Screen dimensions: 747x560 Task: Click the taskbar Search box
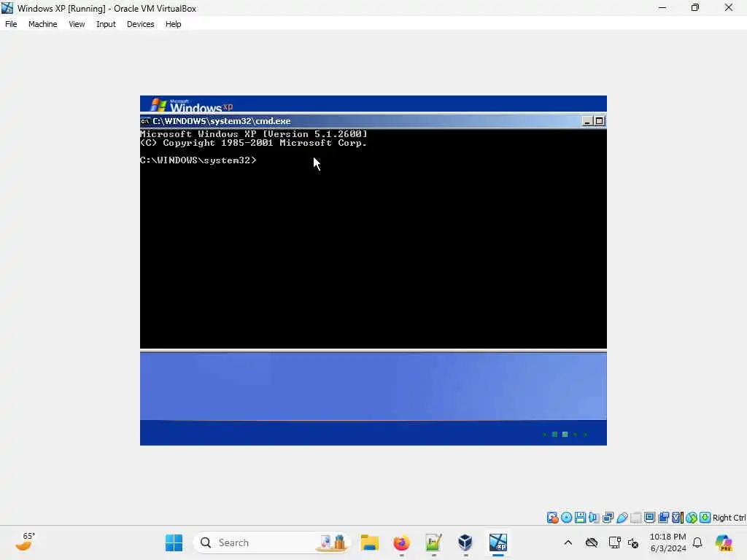[271, 542]
